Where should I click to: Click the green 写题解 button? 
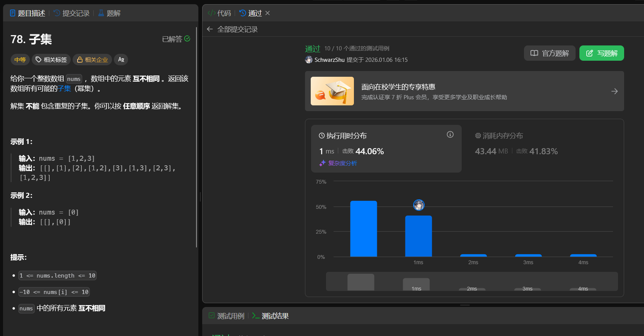pyautogui.click(x=601, y=53)
